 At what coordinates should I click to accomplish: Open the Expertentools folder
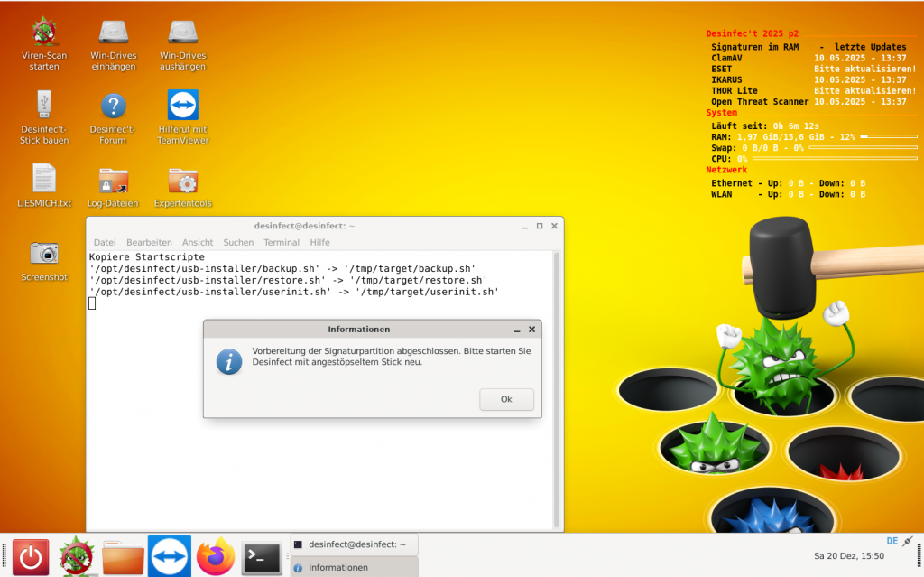[x=183, y=181]
